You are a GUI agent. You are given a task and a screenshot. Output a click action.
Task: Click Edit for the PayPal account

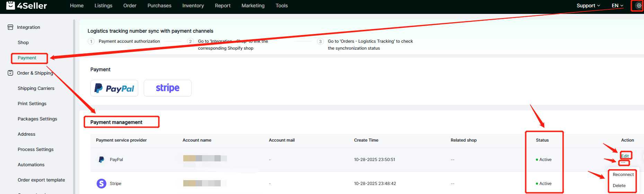coord(625,156)
